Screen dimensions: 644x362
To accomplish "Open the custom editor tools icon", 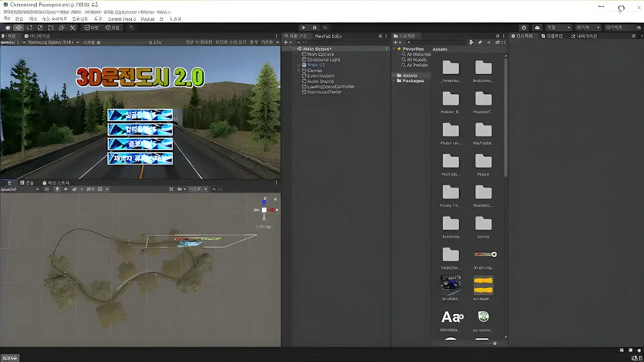I will tap(72, 27).
